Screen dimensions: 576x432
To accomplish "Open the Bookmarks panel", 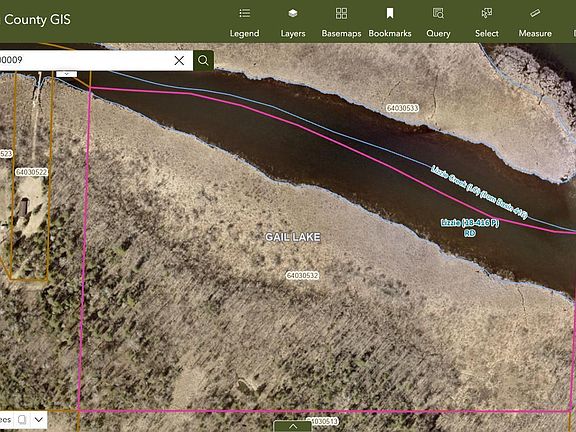I will pos(390,23).
